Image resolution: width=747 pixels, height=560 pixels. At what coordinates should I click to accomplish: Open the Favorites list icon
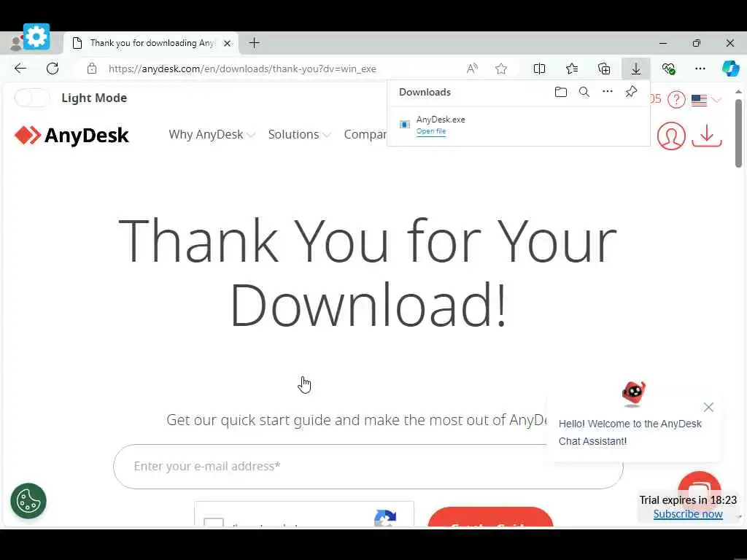click(x=572, y=69)
